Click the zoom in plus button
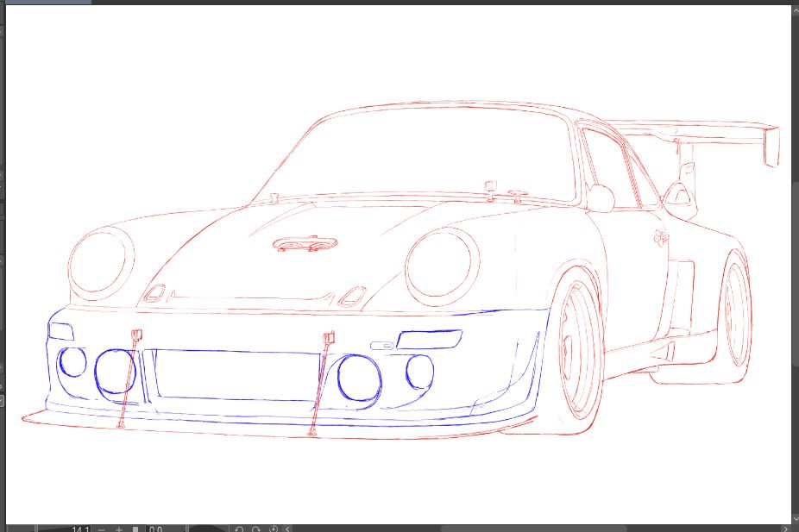This screenshot has width=799, height=532. click(119, 529)
